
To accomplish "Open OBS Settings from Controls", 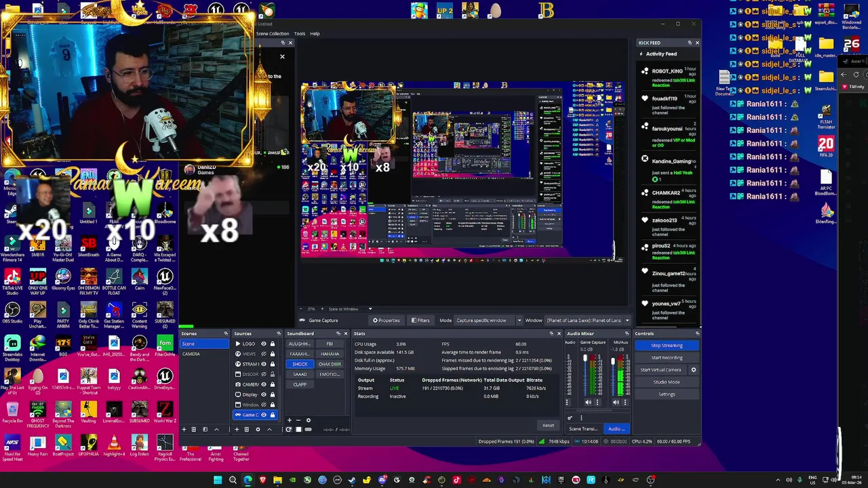I will (x=667, y=394).
